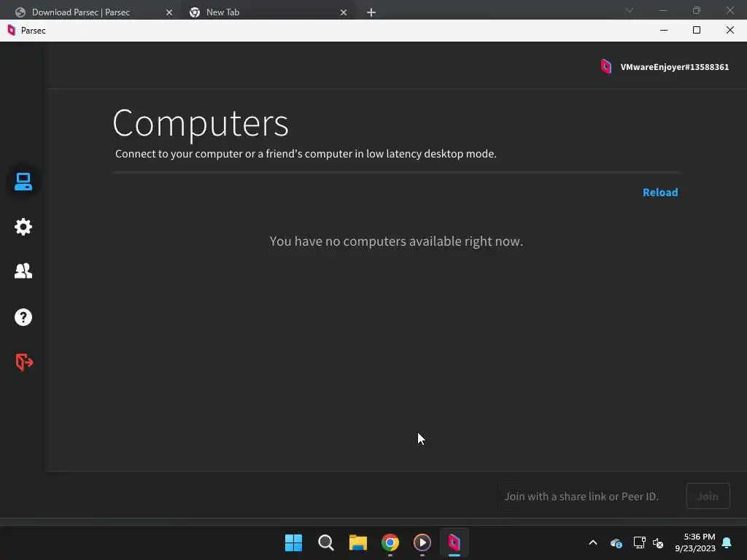Click the Reload link
747x560 pixels.
click(x=659, y=192)
